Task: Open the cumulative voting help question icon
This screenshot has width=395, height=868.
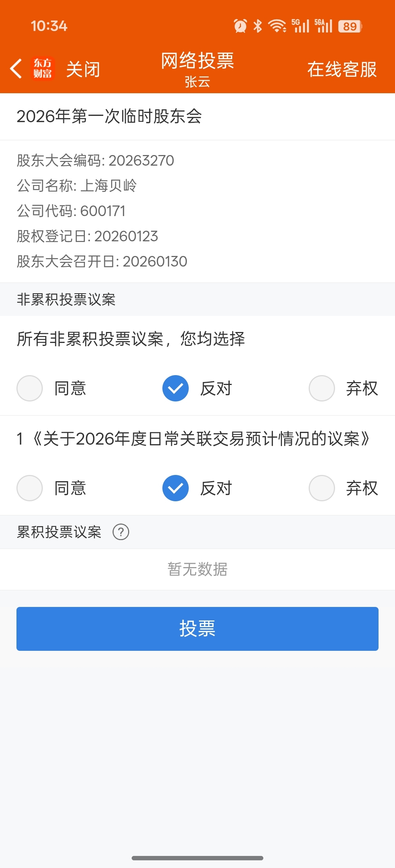Action: pyautogui.click(x=121, y=532)
